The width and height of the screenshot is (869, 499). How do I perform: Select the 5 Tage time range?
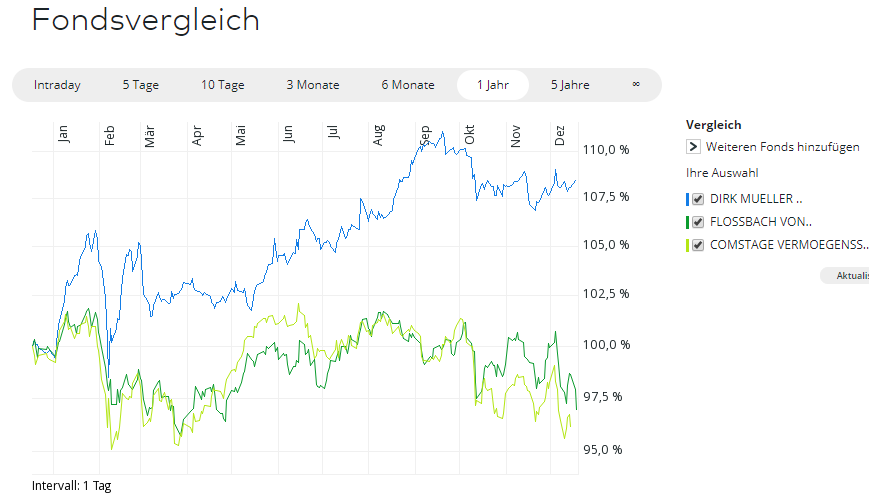pos(141,85)
